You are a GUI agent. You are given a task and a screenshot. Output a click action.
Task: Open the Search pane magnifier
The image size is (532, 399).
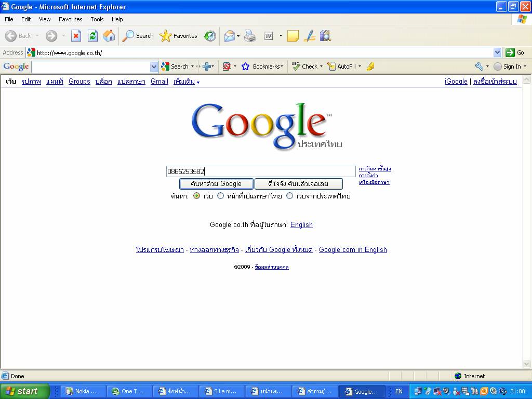click(138, 36)
